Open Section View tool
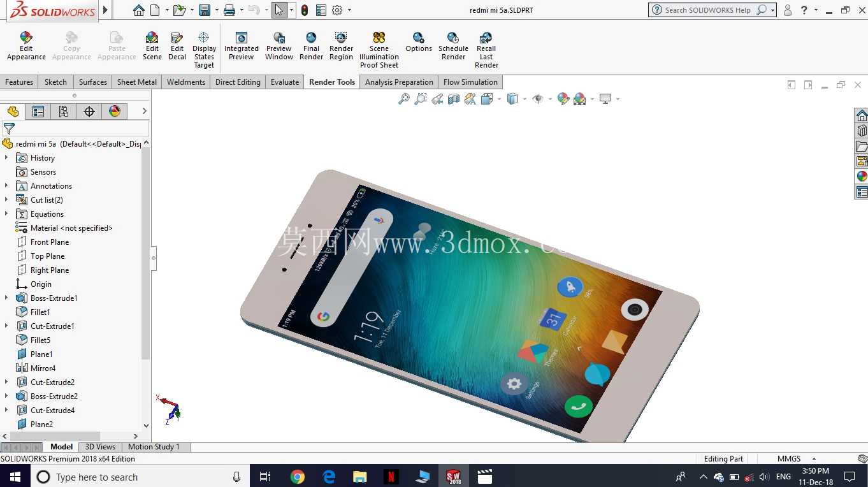 click(454, 99)
